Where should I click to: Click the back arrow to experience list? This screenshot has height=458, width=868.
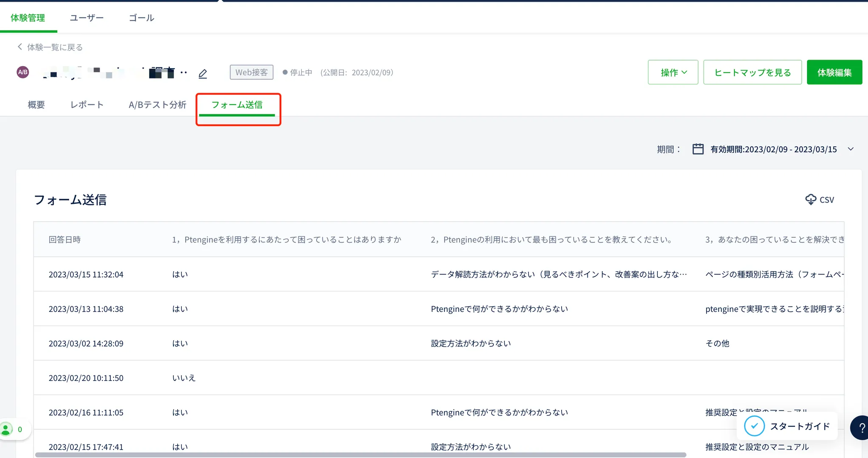[x=19, y=47]
